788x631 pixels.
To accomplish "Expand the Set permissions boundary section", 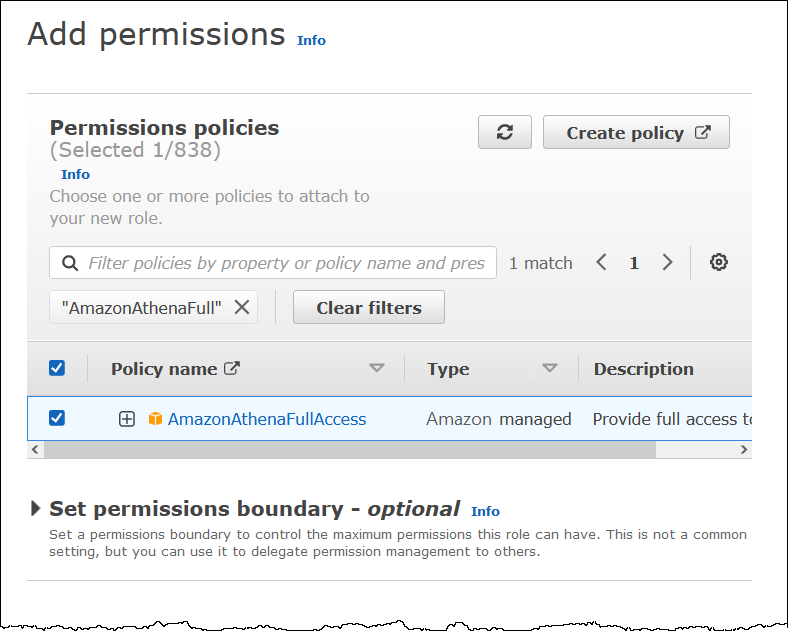I will 36,509.
